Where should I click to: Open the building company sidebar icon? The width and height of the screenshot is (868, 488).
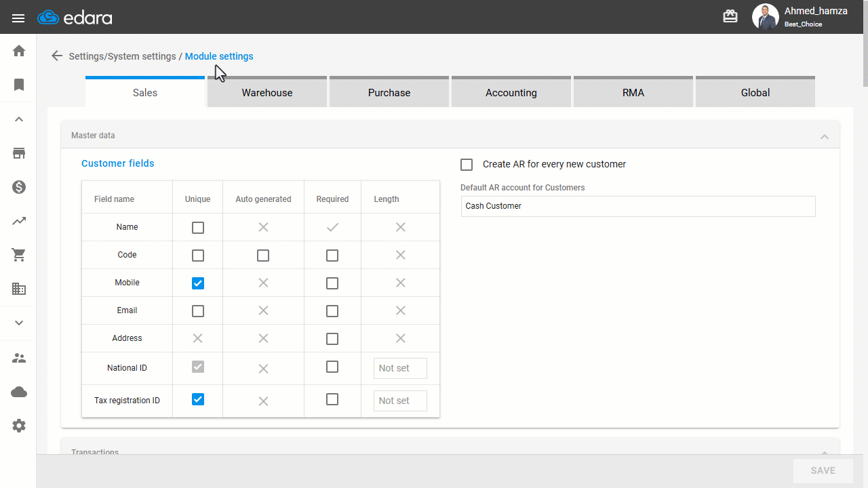point(19,289)
